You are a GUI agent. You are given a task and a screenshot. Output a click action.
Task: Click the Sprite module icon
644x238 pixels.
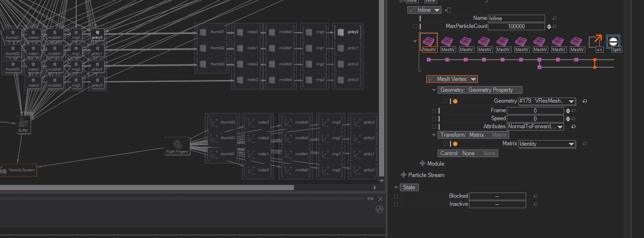pos(613,42)
